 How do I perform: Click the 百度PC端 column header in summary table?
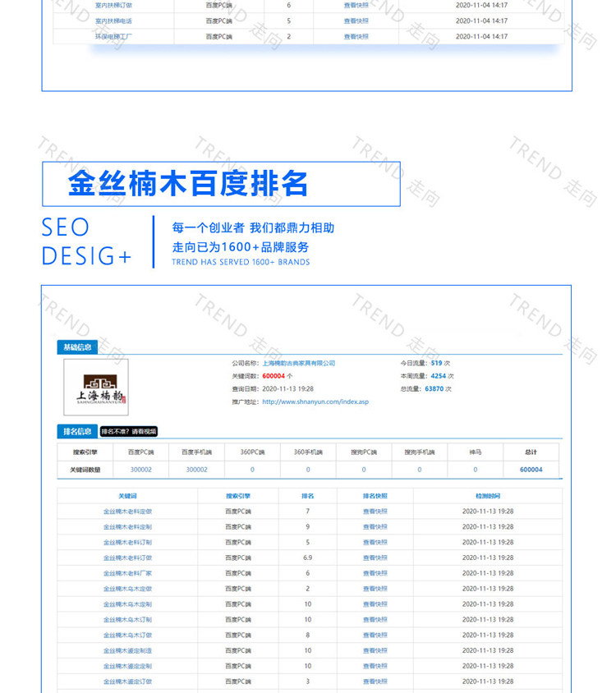pyautogui.click(x=141, y=452)
